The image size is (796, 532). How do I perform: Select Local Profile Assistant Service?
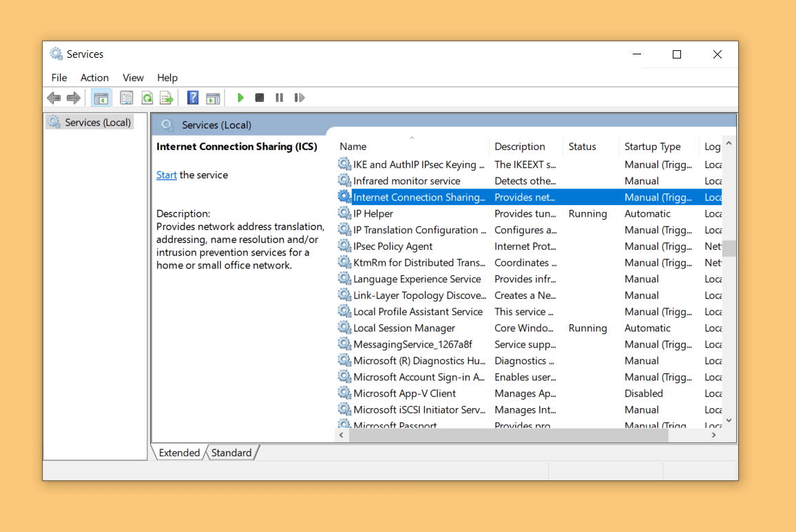529,311
